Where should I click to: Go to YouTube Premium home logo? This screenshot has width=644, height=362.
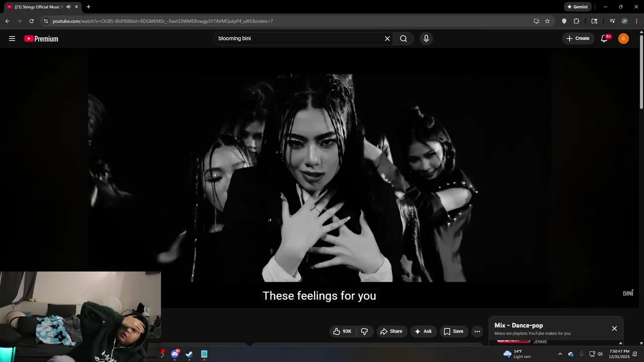pyautogui.click(x=41, y=39)
